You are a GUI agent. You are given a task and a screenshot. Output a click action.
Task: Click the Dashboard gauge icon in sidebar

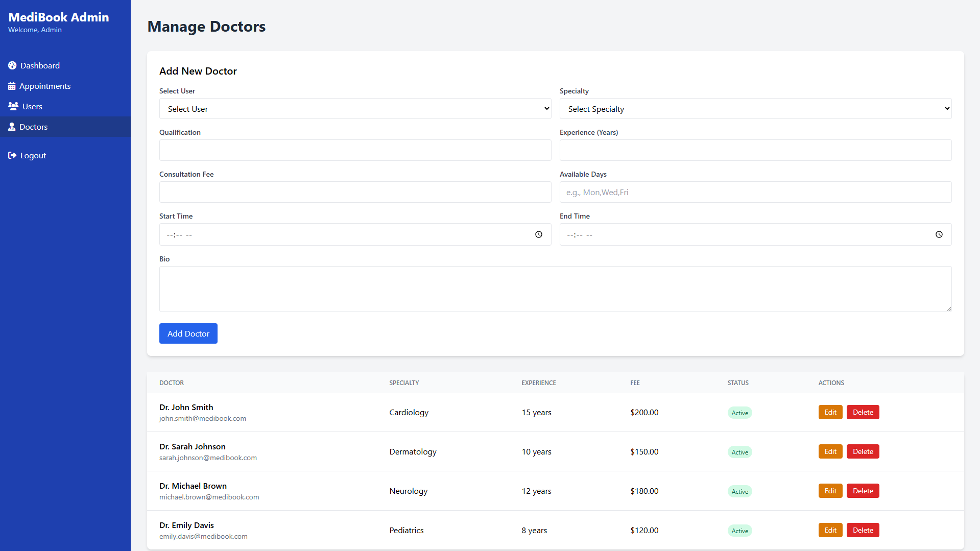coord(12,65)
